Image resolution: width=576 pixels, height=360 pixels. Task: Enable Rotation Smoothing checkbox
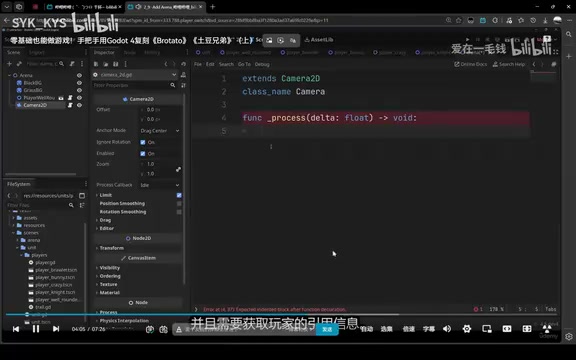(x=179, y=212)
